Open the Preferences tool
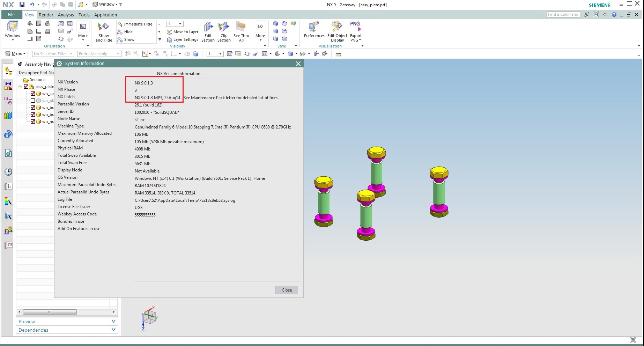 (x=314, y=30)
